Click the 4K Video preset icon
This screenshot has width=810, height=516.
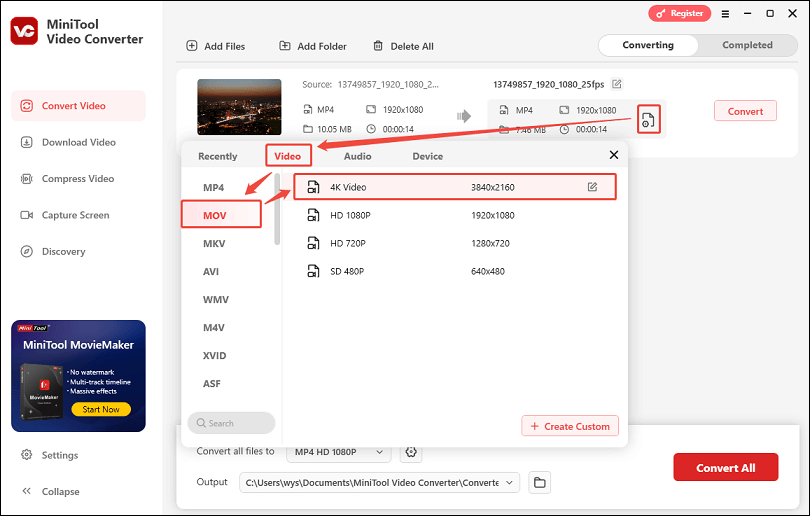313,187
